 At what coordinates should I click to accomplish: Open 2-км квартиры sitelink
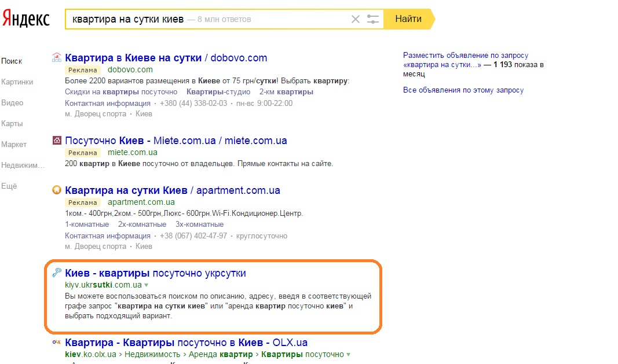[x=286, y=92]
